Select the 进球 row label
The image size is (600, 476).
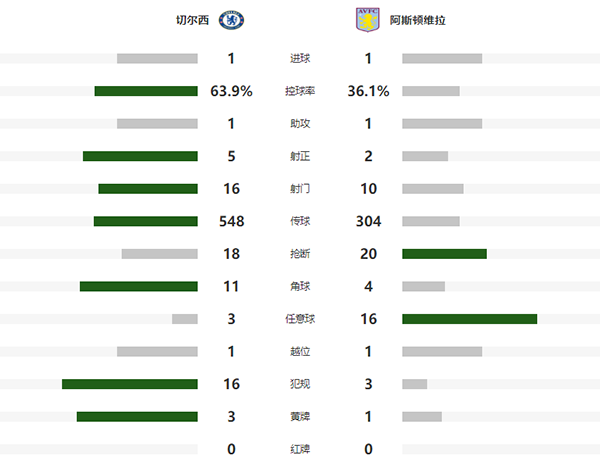300,58
